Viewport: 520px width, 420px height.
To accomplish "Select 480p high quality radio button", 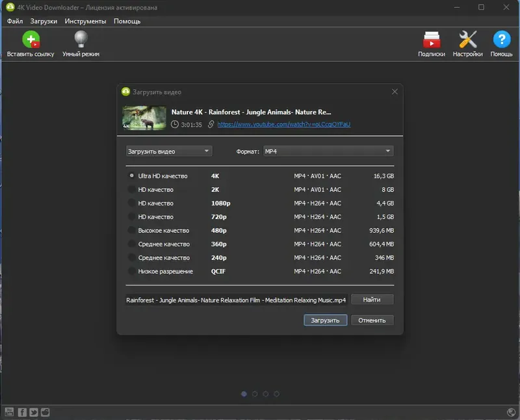I will (x=132, y=230).
